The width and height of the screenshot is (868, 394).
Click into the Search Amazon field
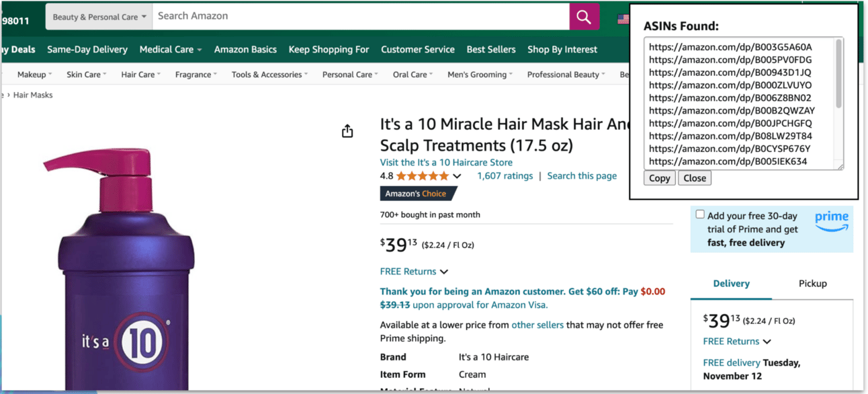(360, 16)
